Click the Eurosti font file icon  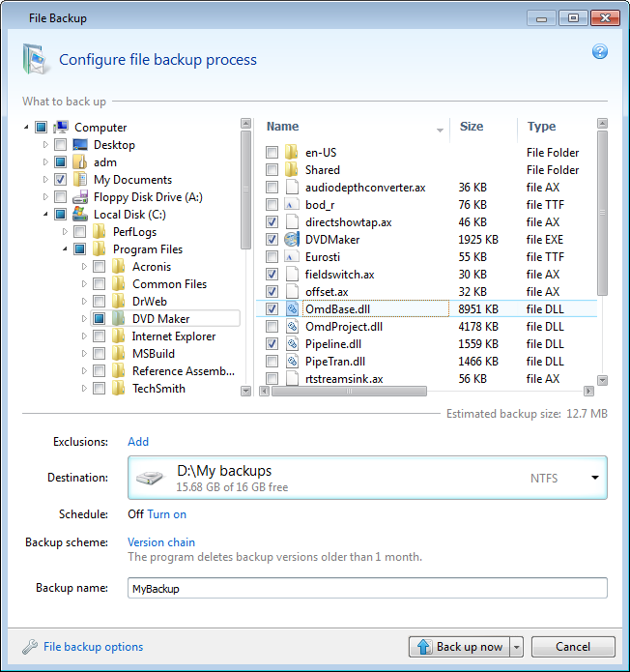[x=292, y=257]
